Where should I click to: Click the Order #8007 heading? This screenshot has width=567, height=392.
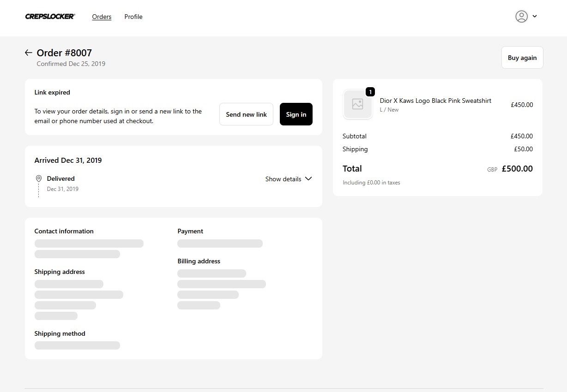pyautogui.click(x=64, y=53)
